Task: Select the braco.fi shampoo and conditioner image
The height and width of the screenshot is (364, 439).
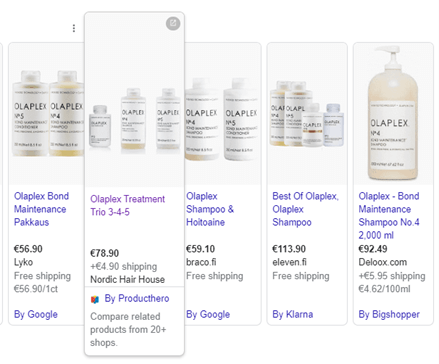Action: click(x=223, y=114)
